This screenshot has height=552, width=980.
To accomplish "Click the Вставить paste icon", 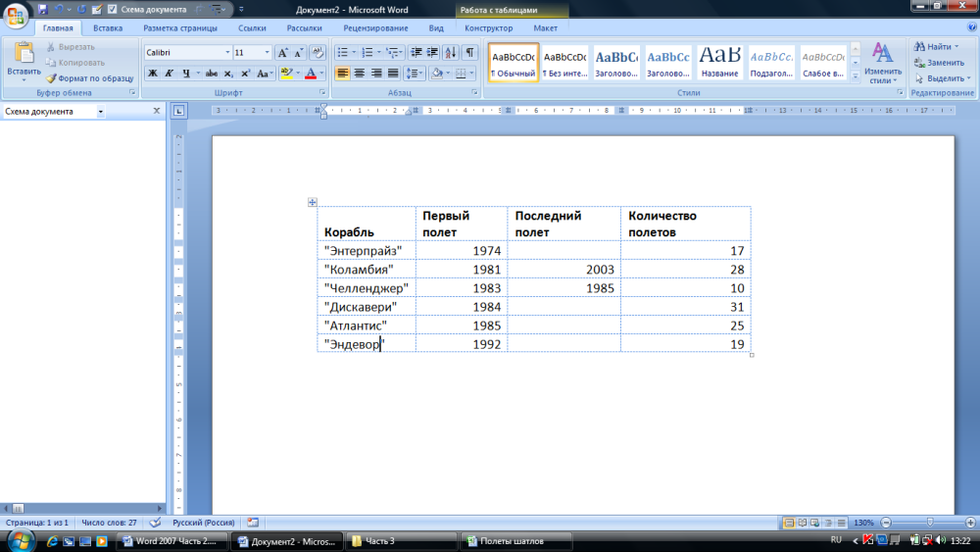I will click(x=24, y=54).
